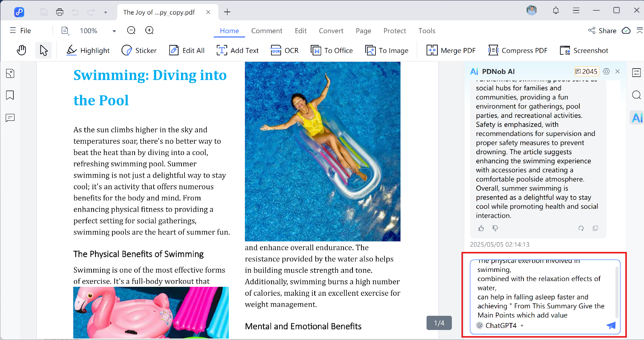The height and width of the screenshot is (340, 644).
Task: Click the Merge PDF icon
Action: (x=432, y=51)
